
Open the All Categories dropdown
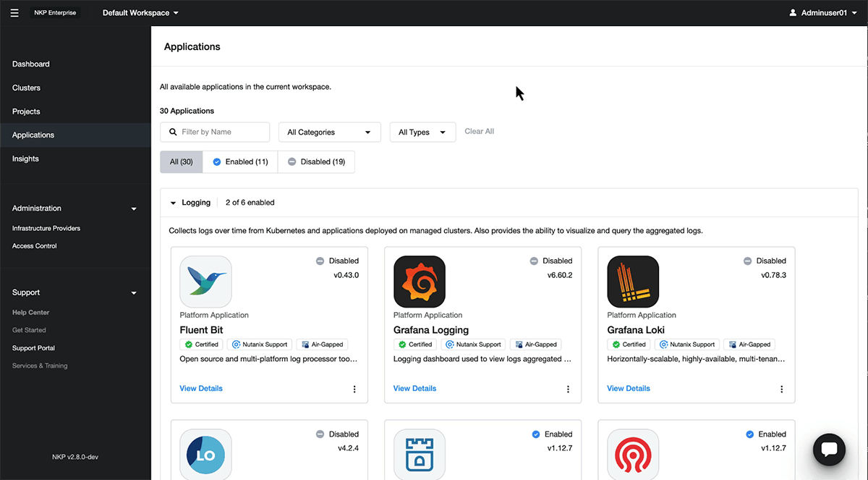point(330,132)
